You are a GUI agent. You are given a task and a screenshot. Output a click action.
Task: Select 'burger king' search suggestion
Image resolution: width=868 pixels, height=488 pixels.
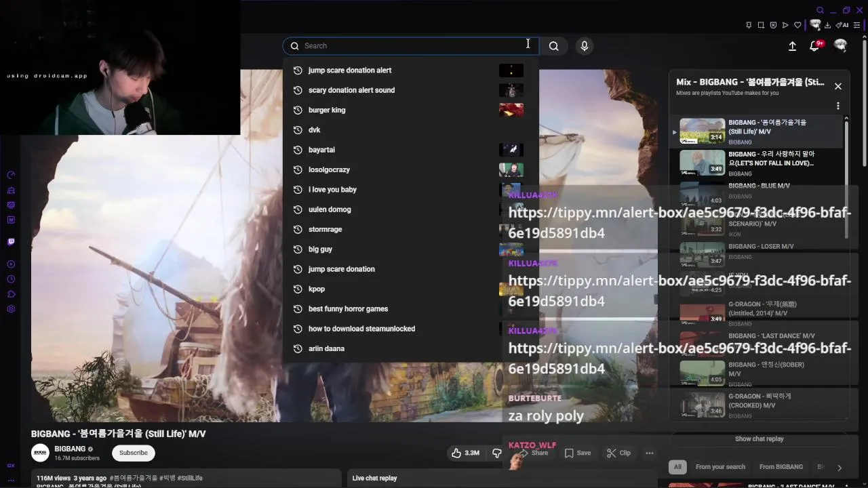[411, 110]
